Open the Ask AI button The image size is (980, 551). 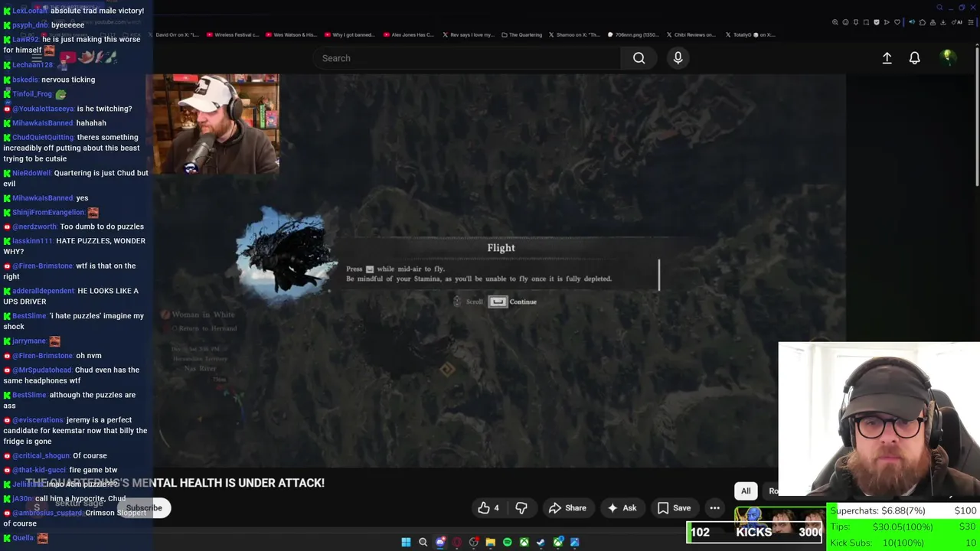pyautogui.click(x=622, y=507)
